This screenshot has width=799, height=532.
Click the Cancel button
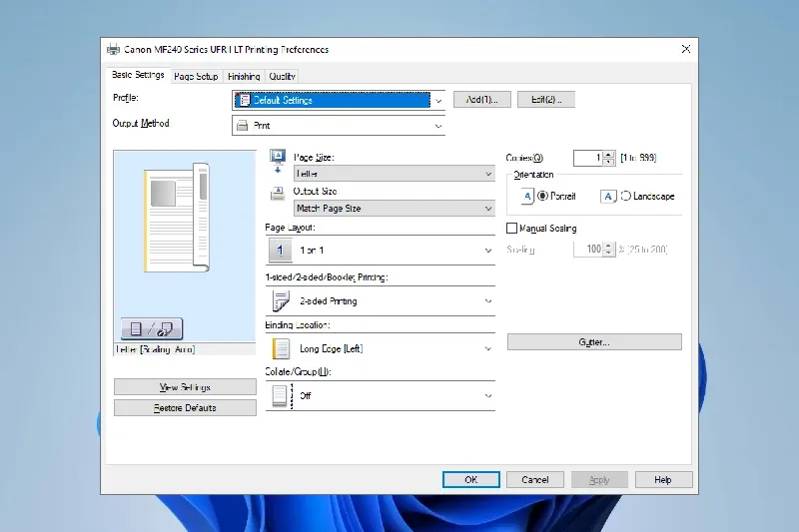pyautogui.click(x=535, y=479)
